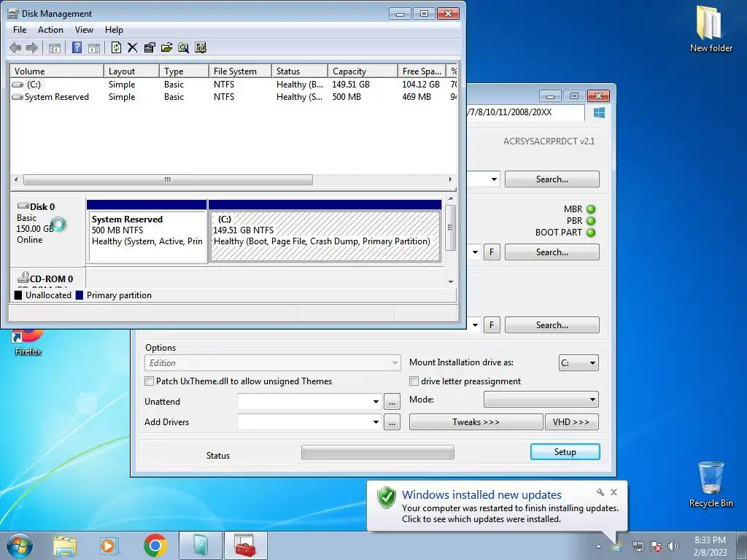Open the File menu
This screenshot has width=747, height=560.
(x=20, y=30)
